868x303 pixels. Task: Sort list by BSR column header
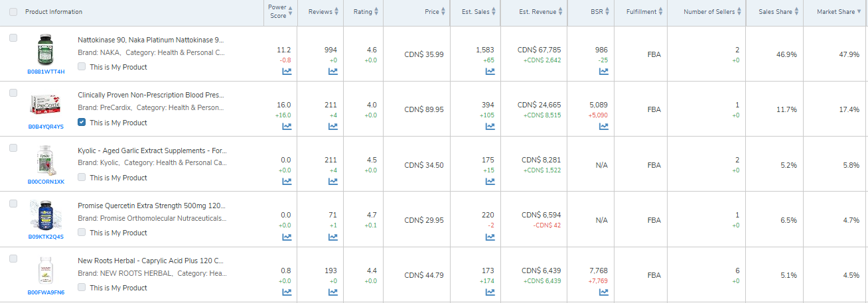tap(597, 12)
